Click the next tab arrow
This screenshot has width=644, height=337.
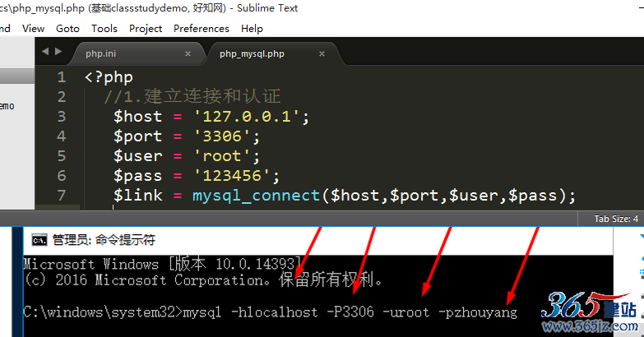pyautogui.click(x=58, y=51)
